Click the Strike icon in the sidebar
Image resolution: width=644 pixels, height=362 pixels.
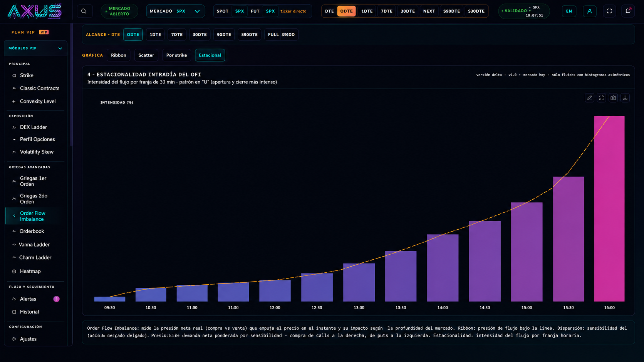[14, 75]
